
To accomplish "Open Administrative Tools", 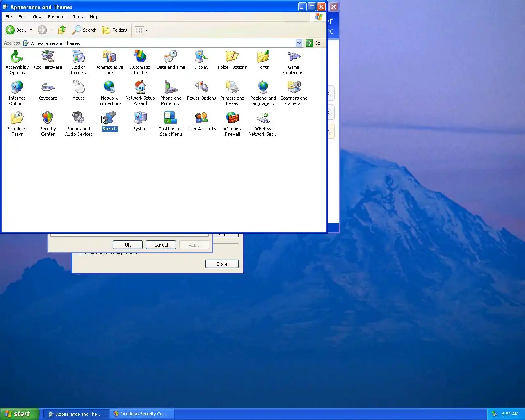I will [109, 62].
